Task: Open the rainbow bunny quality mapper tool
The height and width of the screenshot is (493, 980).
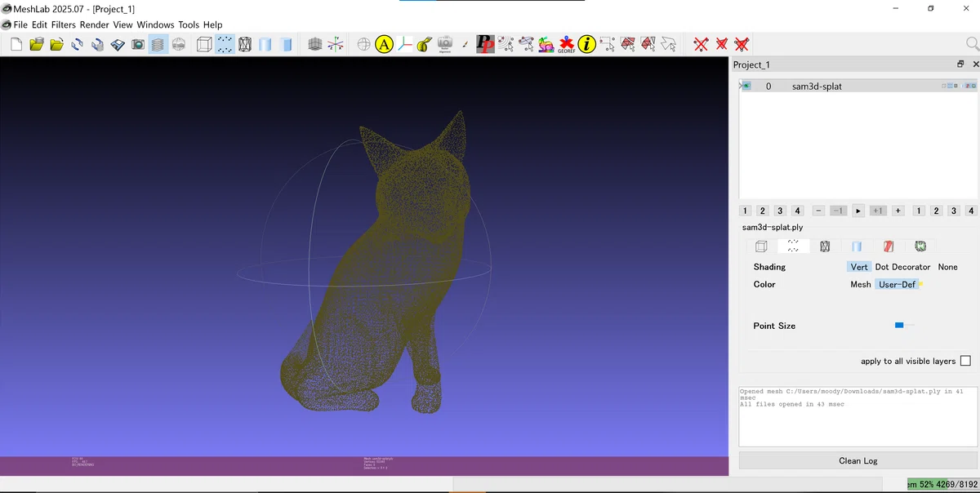Action: 546,45
